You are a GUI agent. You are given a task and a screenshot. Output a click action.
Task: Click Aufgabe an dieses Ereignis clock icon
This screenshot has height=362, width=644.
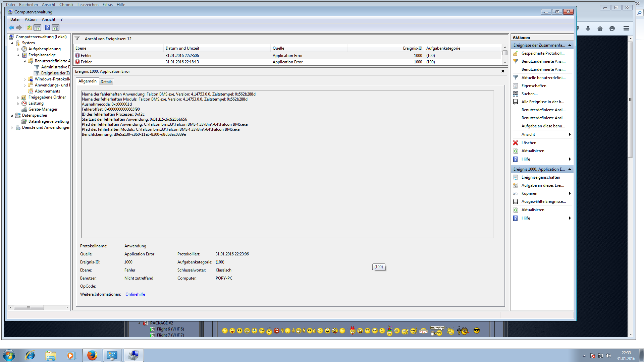click(x=516, y=185)
